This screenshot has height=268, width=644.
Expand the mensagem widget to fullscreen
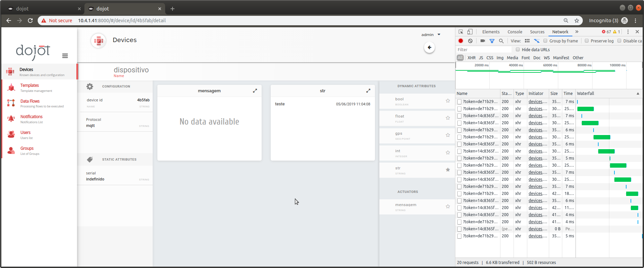[255, 91]
